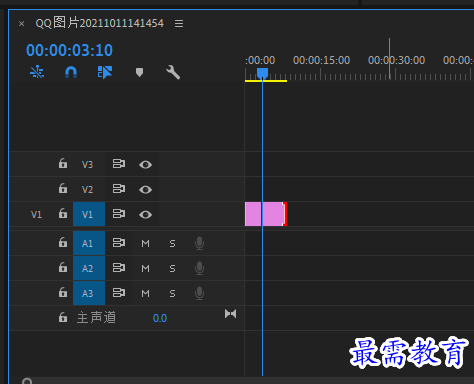474x384 pixels.
Task: Toggle the Snap magnet icon
Action: click(71, 72)
